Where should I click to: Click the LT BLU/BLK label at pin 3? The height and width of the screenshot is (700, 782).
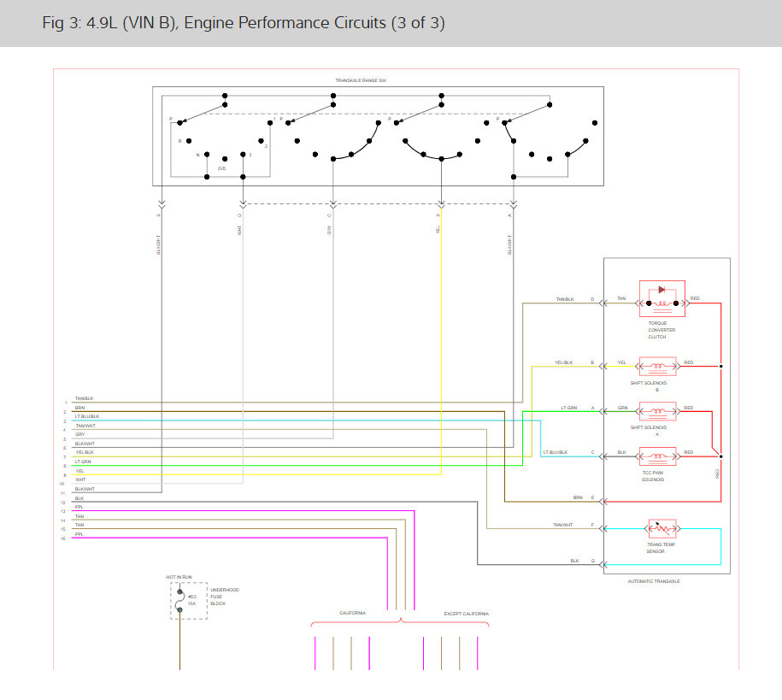click(x=87, y=416)
